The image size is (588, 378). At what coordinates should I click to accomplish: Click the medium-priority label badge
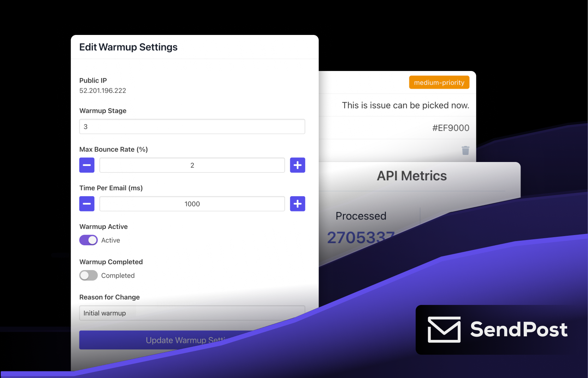pos(439,82)
